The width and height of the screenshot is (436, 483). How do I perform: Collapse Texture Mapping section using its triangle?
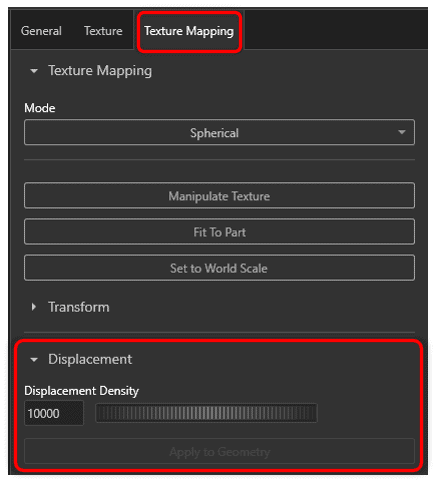(34, 71)
